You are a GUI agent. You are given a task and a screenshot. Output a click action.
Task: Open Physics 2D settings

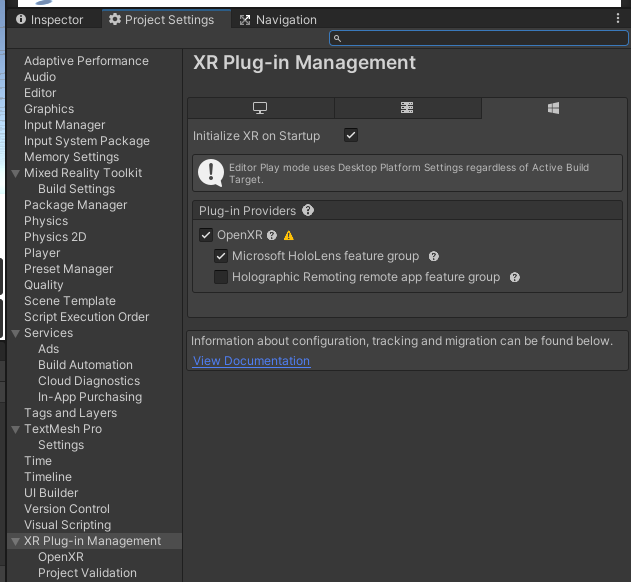coord(55,237)
